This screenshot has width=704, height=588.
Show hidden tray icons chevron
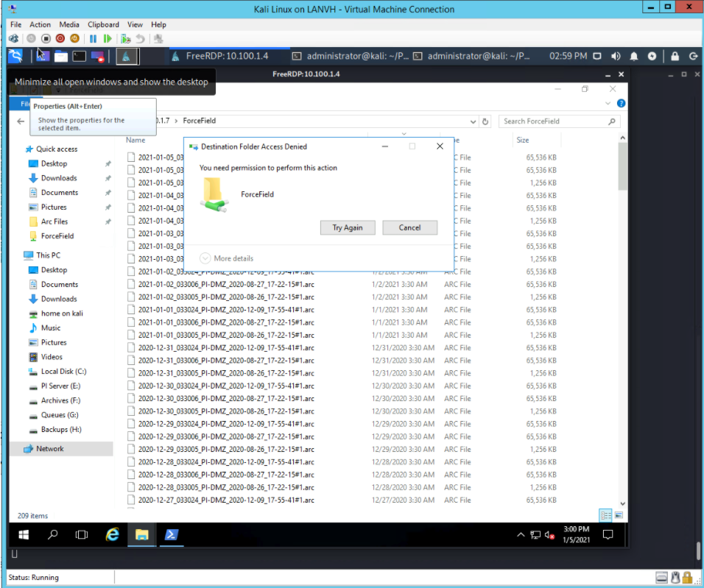[521, 534]
